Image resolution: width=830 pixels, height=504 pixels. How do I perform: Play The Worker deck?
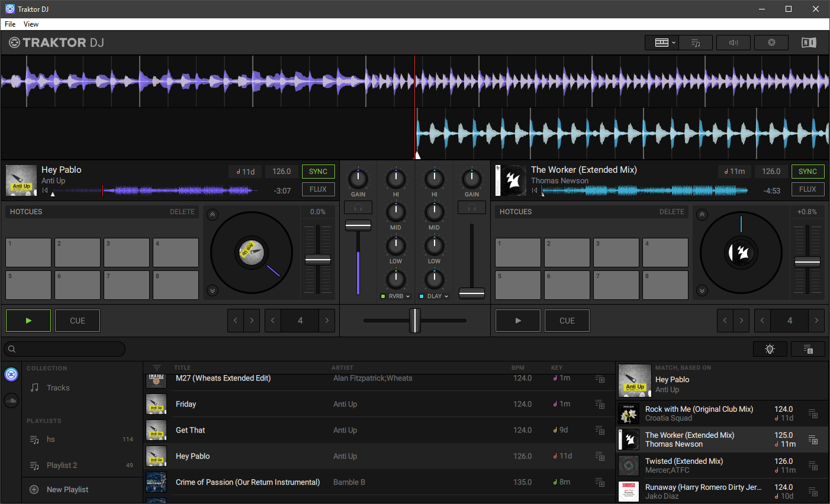[518, 321]
